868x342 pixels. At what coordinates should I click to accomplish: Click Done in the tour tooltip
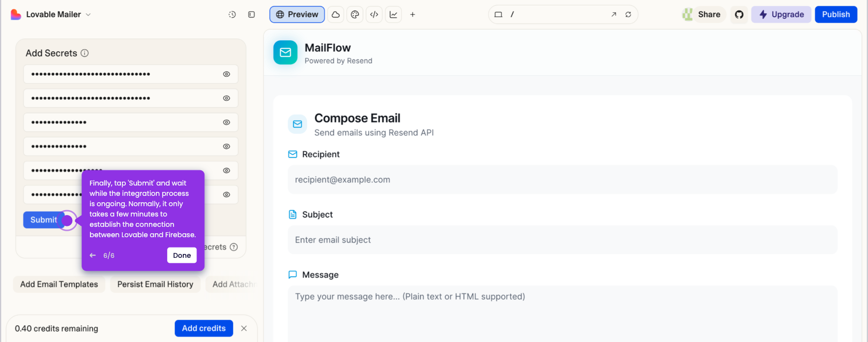(182, 255)
